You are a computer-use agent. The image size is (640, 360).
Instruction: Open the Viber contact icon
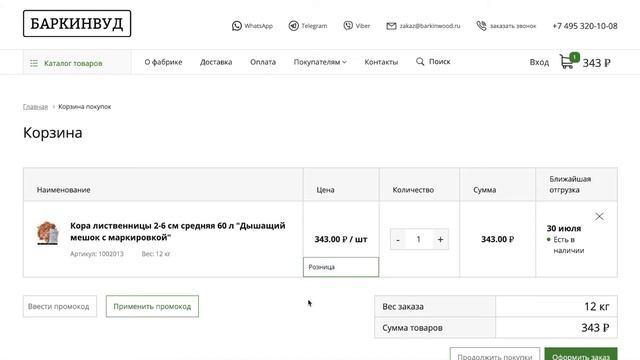[348, 26]
